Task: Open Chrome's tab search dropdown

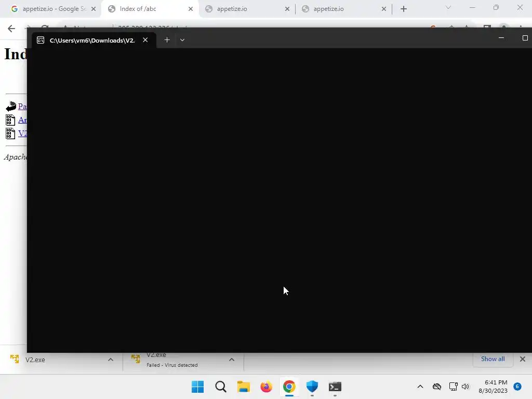Action: pos(448,7)
